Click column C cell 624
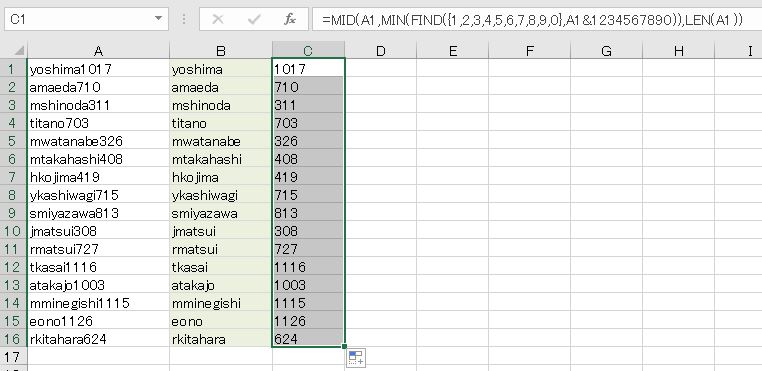762x371 pixels. (308, 339)
